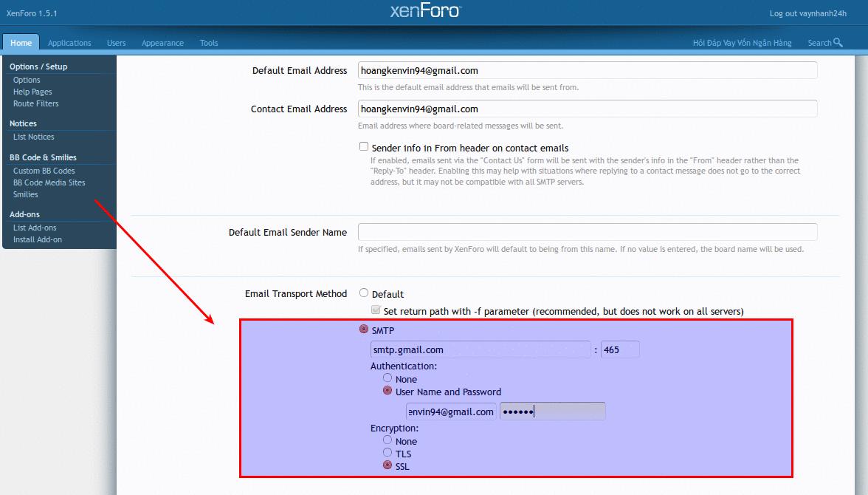Viewport: 868px width, 495px height.
Task: Click the xenForo logo
Action: point(425,11)
